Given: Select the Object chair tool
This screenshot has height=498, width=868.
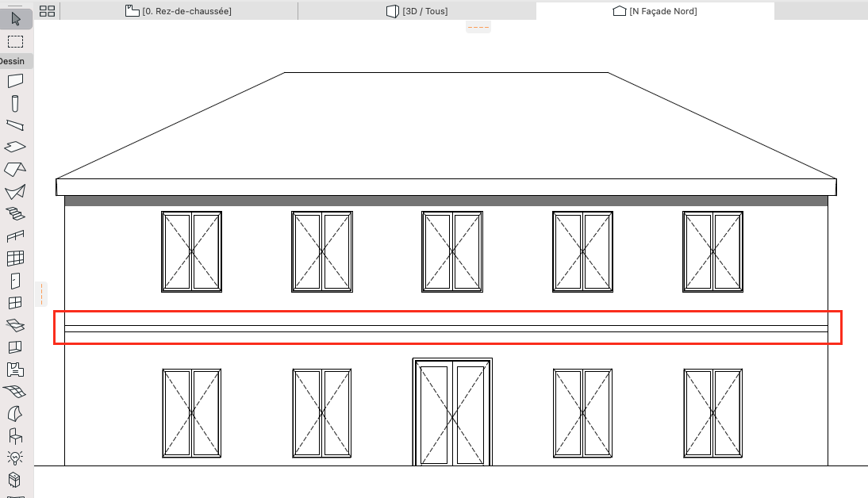Looking at the screenshot, I should click(16, 436).
